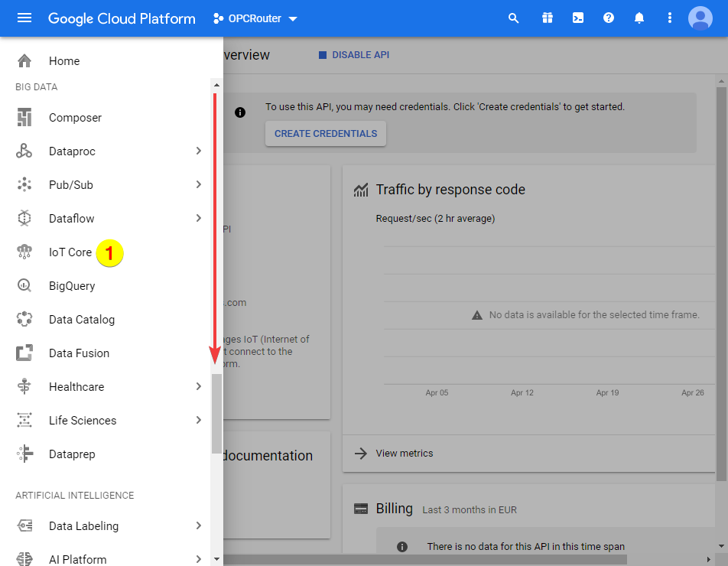The width and height of the screenshot is (728, 566).
Task: Open the three-dot options menu
Action: click(669, 18)
